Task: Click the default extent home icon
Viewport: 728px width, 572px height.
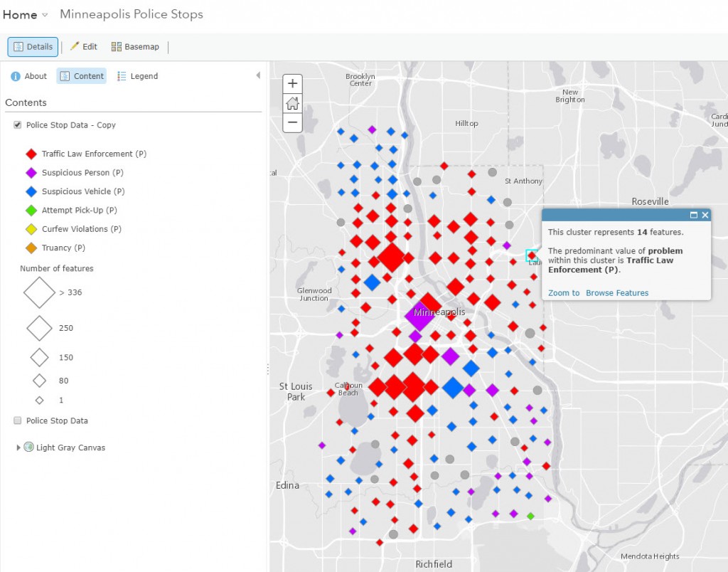Action: coord(292,103)
